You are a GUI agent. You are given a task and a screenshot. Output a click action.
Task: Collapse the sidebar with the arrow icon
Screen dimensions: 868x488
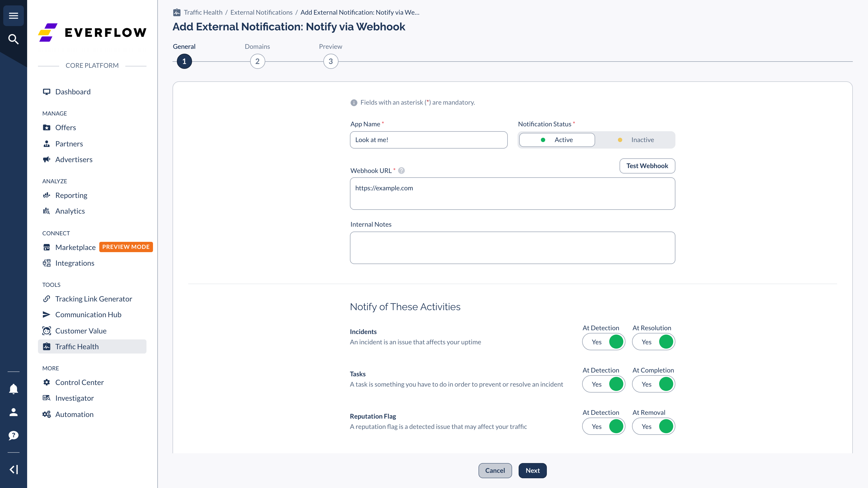pos(14,470)
